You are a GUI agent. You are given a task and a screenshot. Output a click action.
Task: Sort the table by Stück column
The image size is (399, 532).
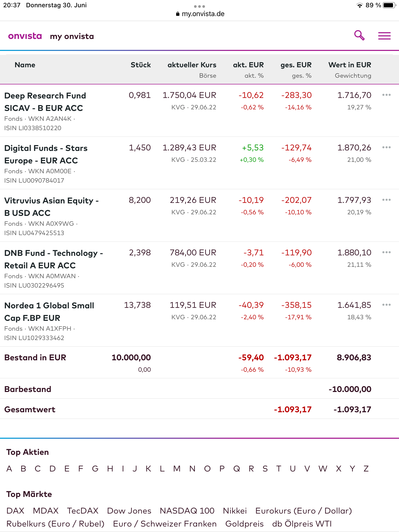click(x=141, y=65)
